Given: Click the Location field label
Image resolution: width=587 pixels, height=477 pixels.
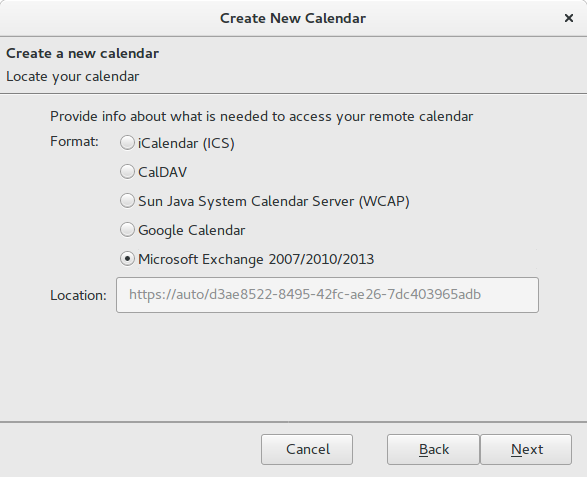Looking at the screenshot, I should [x=78, y=295].
